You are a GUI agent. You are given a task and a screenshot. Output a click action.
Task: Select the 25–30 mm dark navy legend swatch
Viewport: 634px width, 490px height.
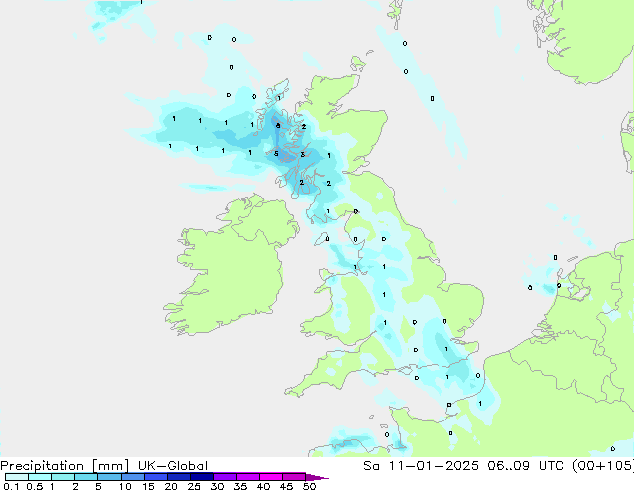pos(201,477)
